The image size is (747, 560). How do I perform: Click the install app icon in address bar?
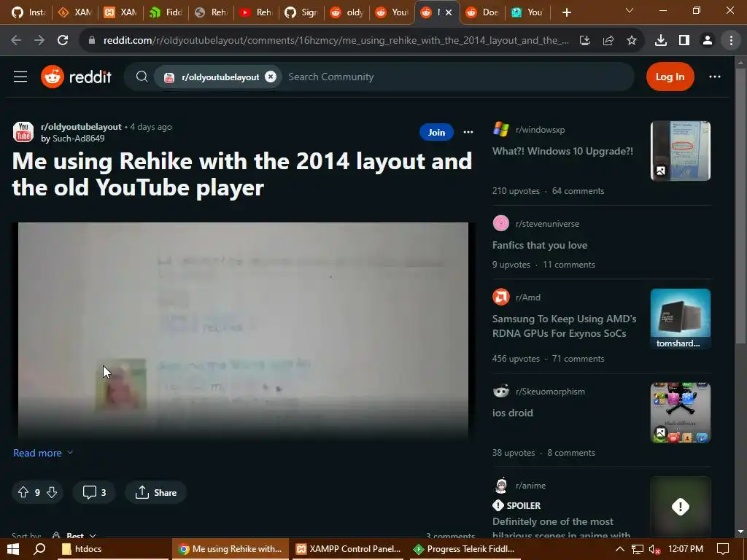(x=584, y=41)
